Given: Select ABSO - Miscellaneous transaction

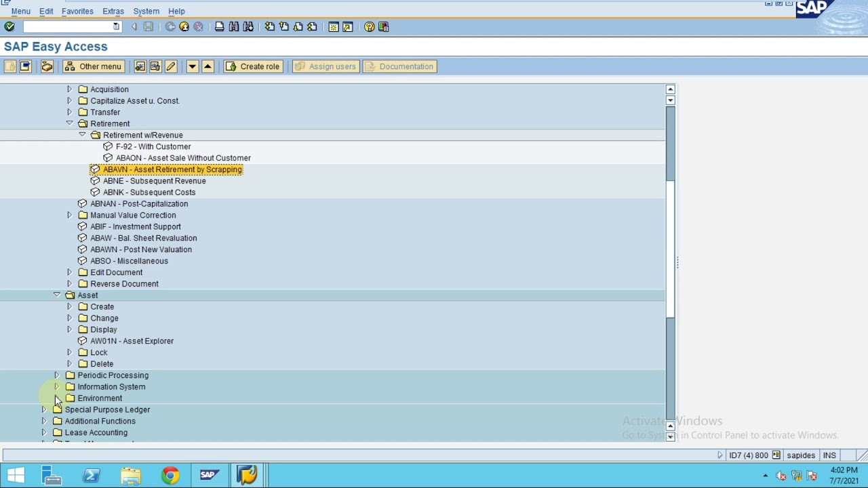Looking at the screenshot, I should pos(129,261).
